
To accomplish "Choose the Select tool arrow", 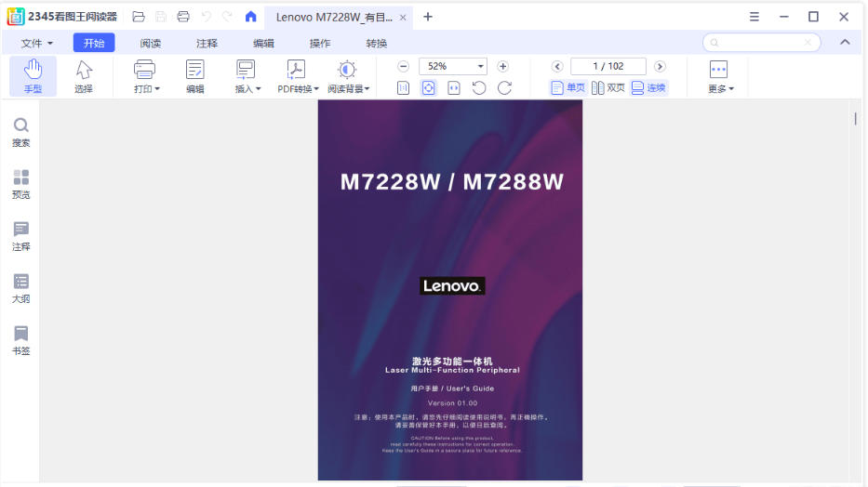I will [x=84, y=76].
